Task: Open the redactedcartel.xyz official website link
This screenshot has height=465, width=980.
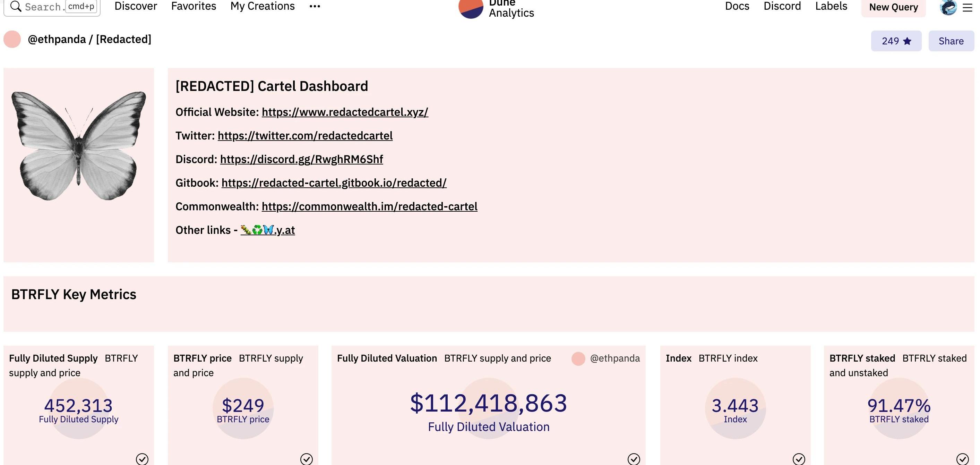Action: click(x=345, y=112)
